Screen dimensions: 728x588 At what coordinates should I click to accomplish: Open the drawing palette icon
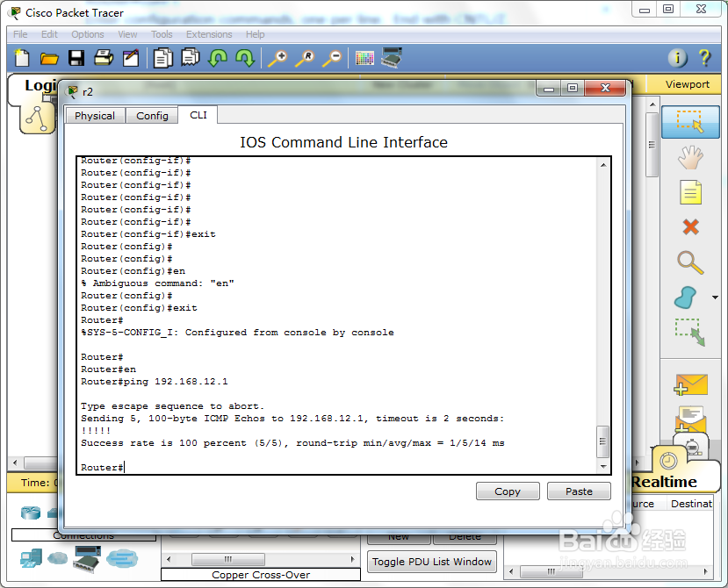pos(364,58)
